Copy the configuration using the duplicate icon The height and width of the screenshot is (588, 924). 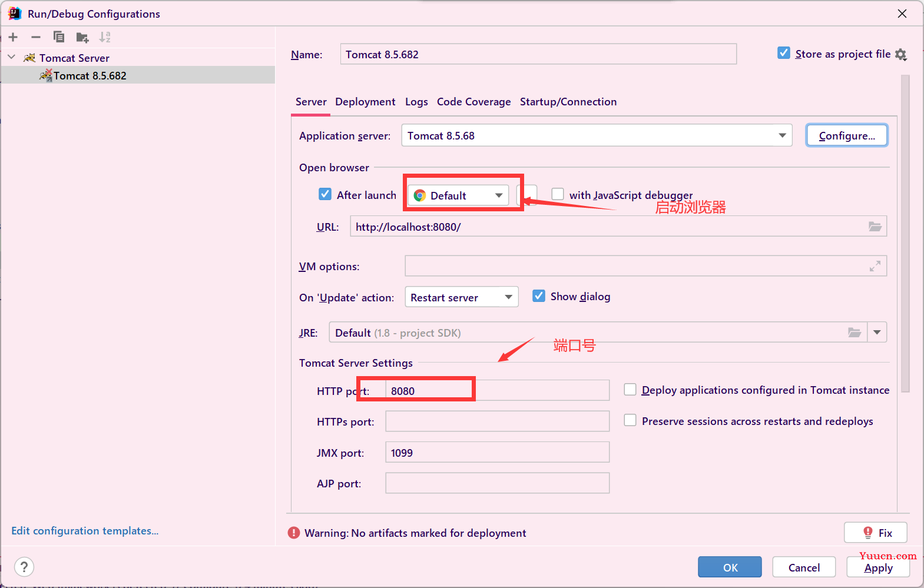(x=59, y=37)
